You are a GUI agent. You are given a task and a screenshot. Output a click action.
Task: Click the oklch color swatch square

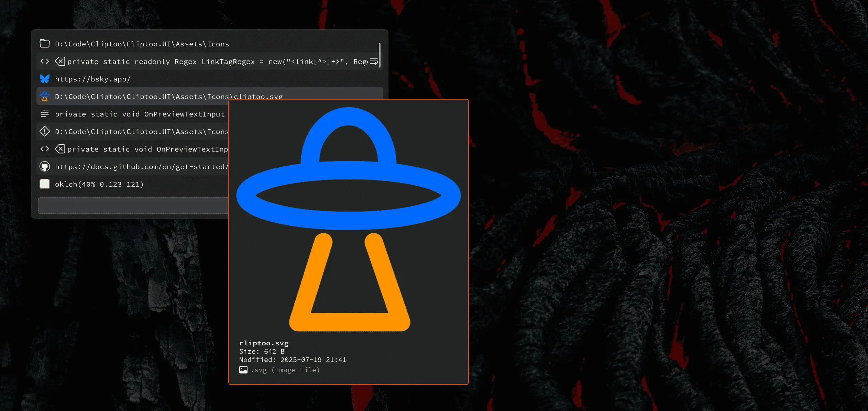(x=45, y=184)
